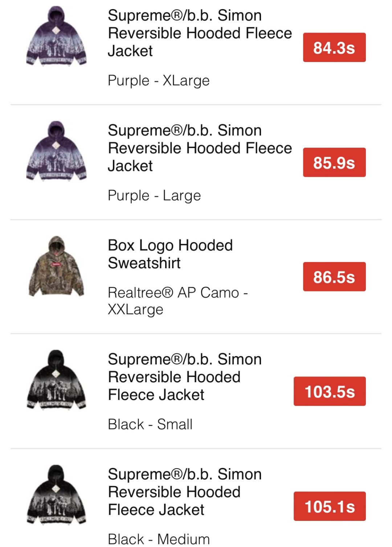The image size is (392, 547).
Task: Open the fleece jacket title above Purple - XLarge
Action: tap(200, 33)
